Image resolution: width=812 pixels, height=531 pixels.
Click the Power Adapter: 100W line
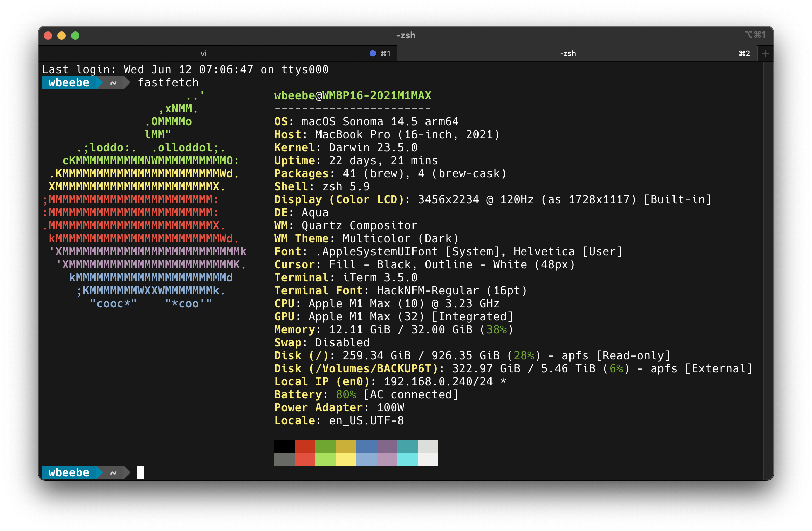pos(339,407)
